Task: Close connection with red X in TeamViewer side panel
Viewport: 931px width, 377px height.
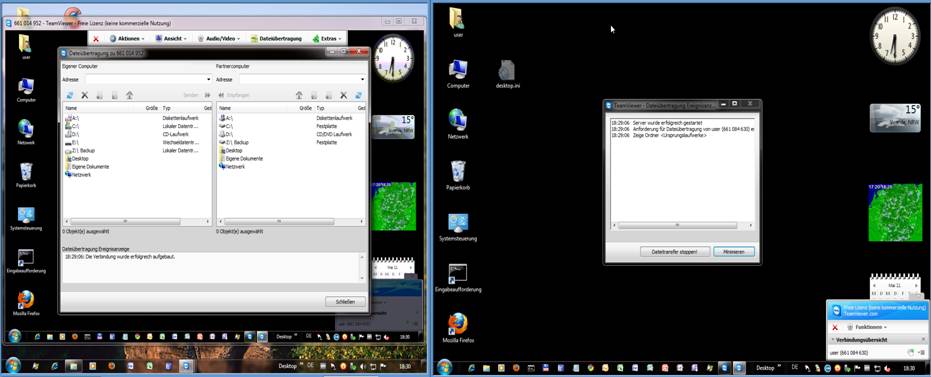Action: [835, 327]
